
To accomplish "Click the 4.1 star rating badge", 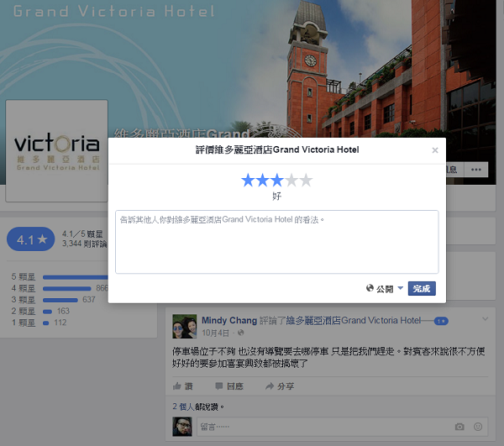I will 31,239.
